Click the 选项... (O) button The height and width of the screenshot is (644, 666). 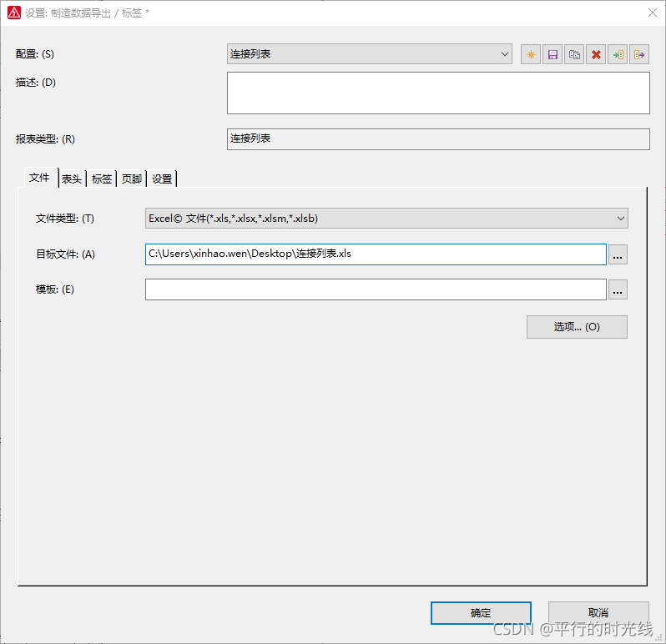coord(577,327)
